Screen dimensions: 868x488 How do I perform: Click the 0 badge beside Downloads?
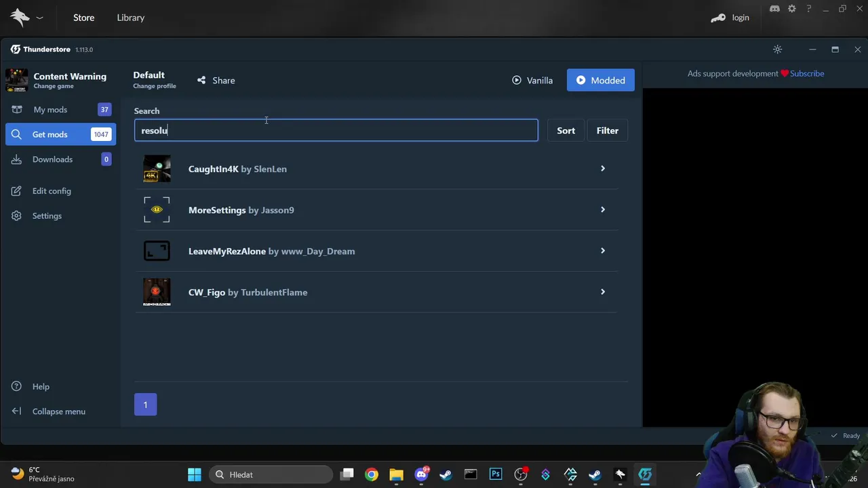click(x=106, y=159)
